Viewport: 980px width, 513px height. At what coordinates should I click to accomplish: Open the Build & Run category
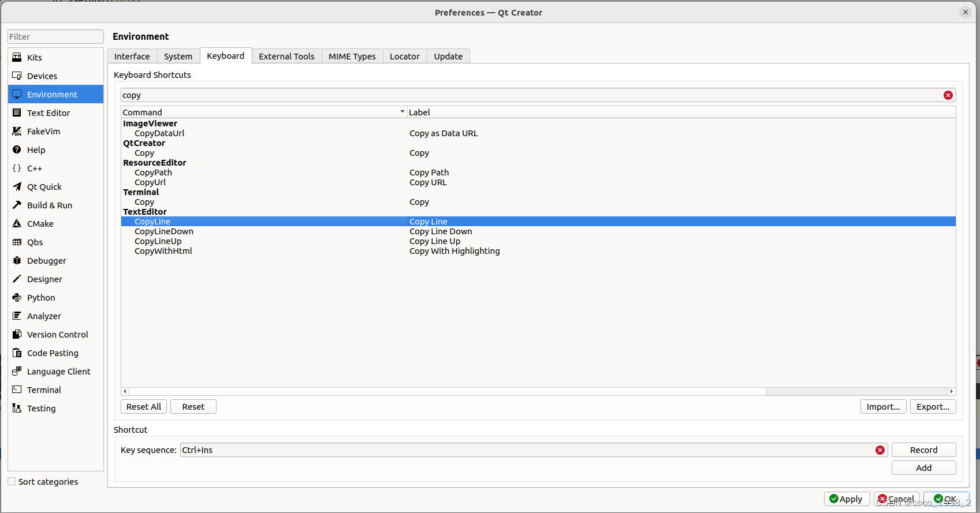55,205
